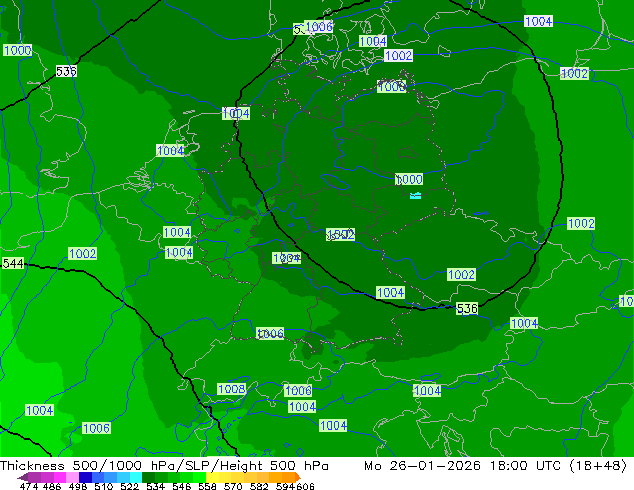This screenshot has height=490, width=634.
Task: Click legend value '570'
Action: (x=233, y=486)
